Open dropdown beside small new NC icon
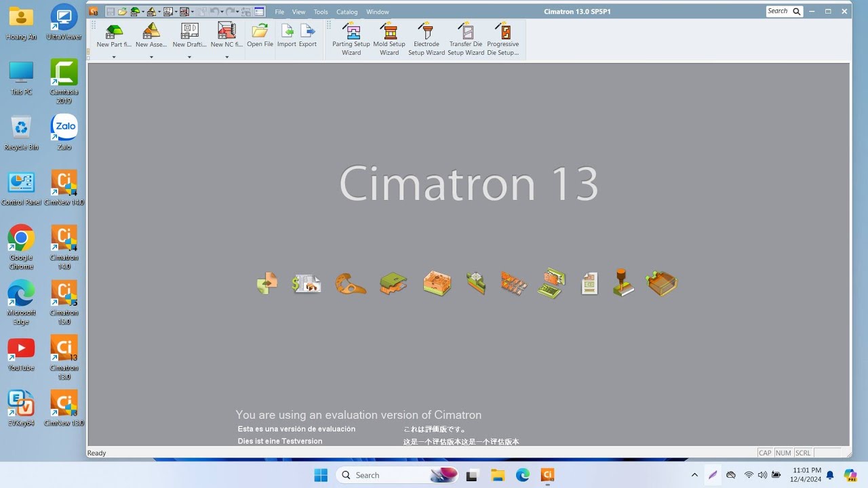Screen dimensions: 868x488 pos(193,12)
